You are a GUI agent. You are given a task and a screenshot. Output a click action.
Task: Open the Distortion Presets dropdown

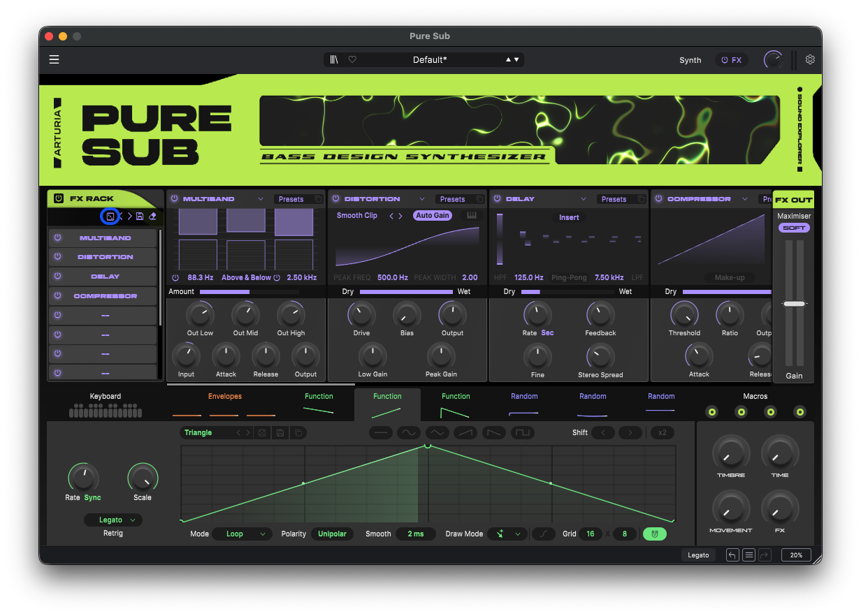[453, 199]
